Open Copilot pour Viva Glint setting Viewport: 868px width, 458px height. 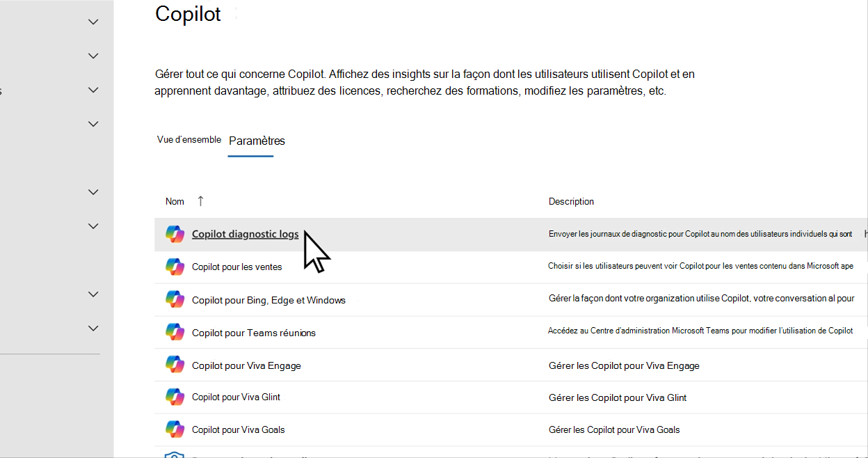[236, 397]
